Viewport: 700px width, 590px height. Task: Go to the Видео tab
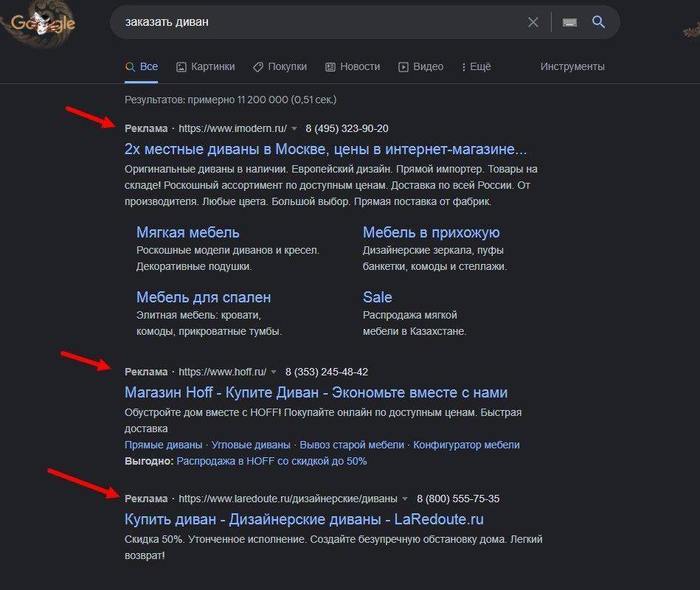coord(420,66)
